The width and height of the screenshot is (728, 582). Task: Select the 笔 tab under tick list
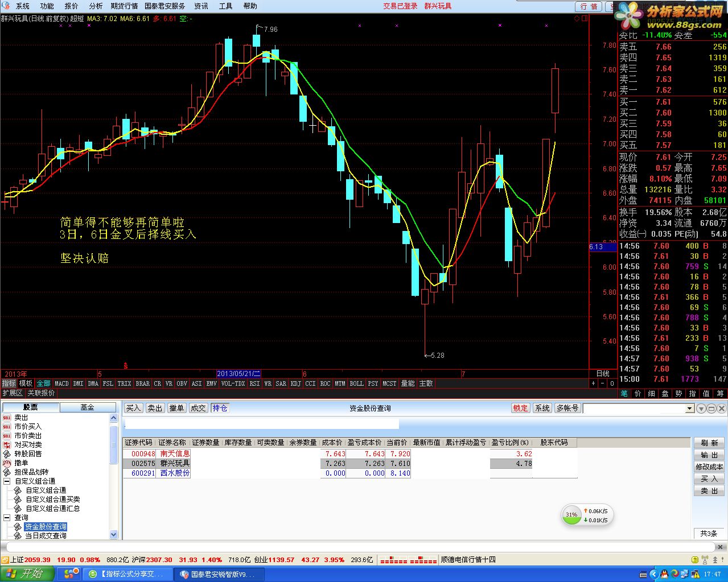pos(624,393)
